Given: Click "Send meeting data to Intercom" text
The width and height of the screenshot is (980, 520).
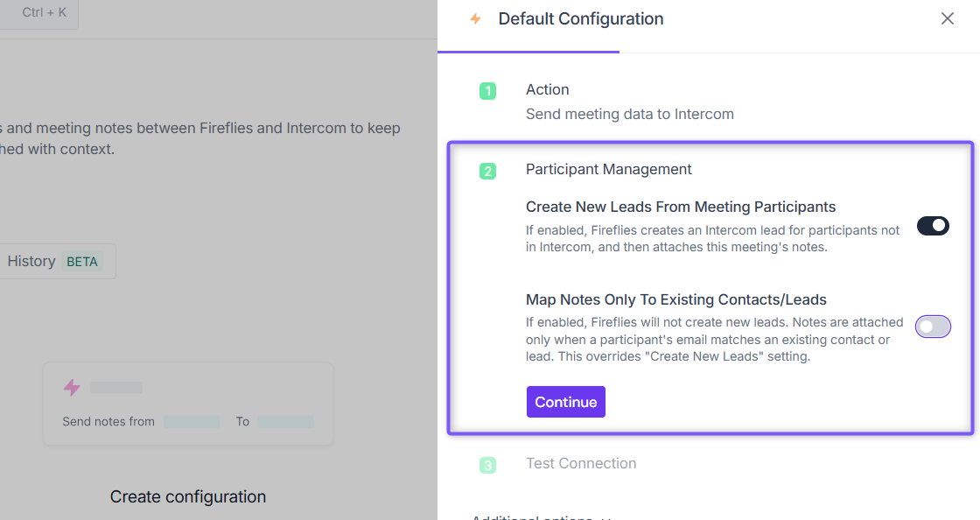Looking at the screenshot, I should click(630, 115).
